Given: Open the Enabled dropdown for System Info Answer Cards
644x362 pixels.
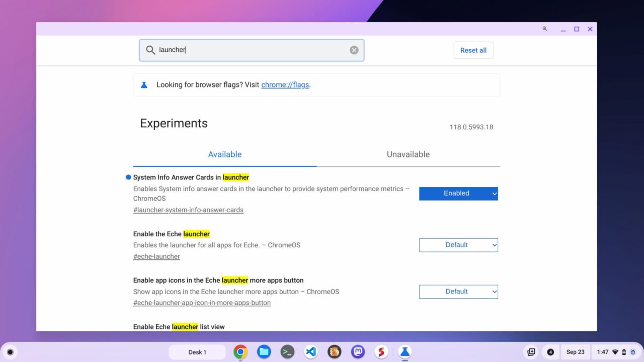Looking at the screenshot, I should 458,194.
